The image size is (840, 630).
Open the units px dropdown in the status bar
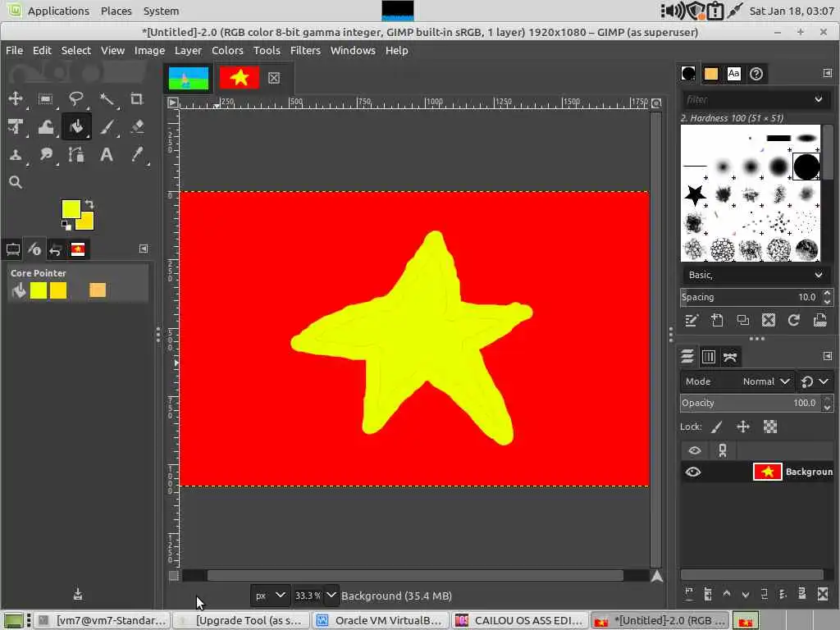[x=271, y=596]
